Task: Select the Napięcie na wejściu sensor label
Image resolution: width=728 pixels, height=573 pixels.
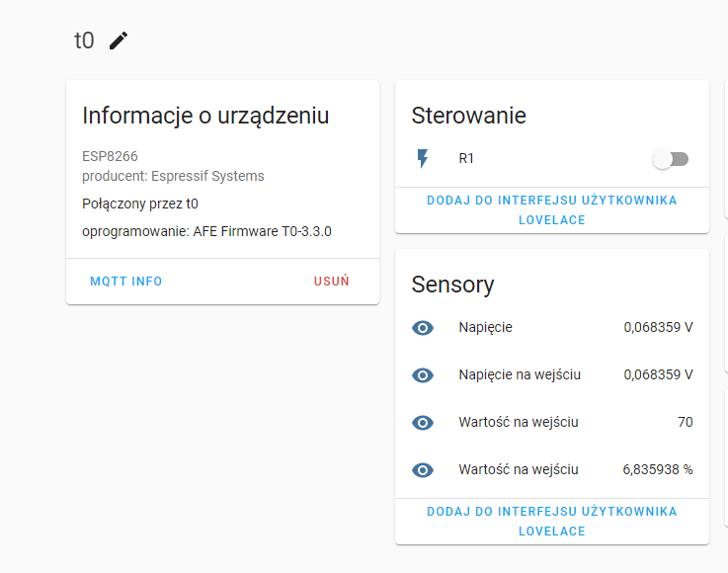Action: click(x=519, y=374)
